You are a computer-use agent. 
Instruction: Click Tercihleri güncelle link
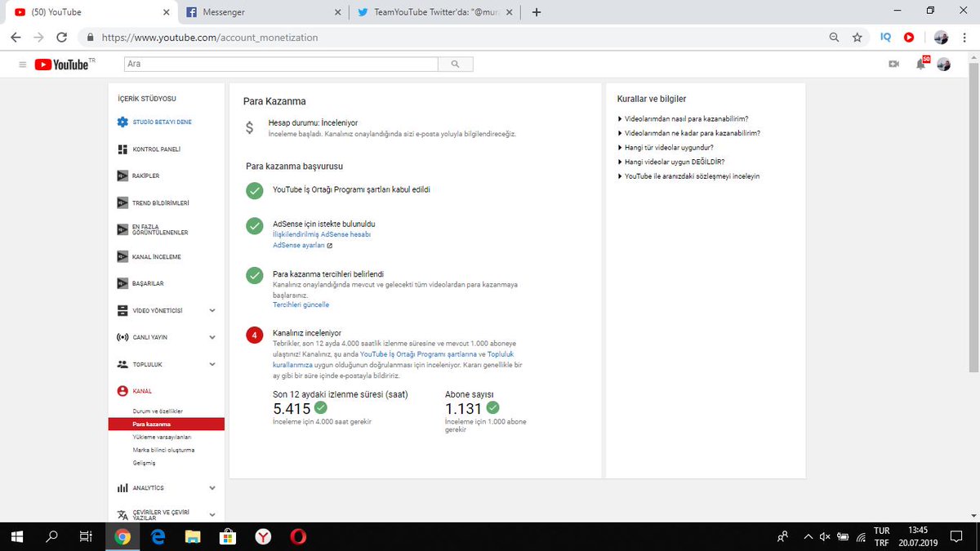[301, 304]
